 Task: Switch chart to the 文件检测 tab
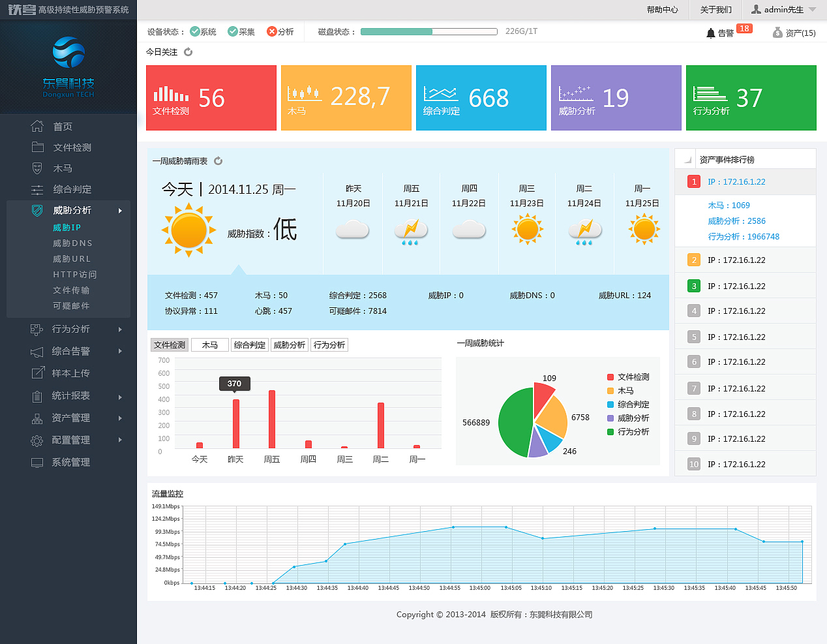170,345
